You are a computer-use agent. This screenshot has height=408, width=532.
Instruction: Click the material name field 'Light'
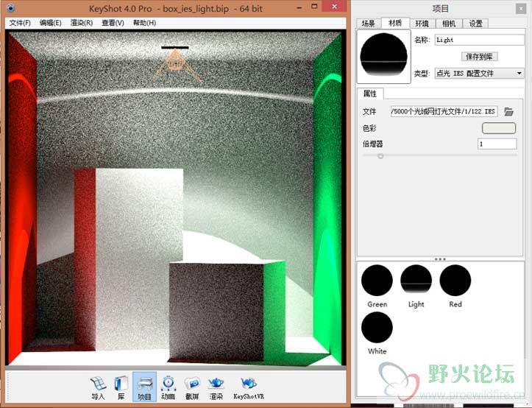click(480, 40)
